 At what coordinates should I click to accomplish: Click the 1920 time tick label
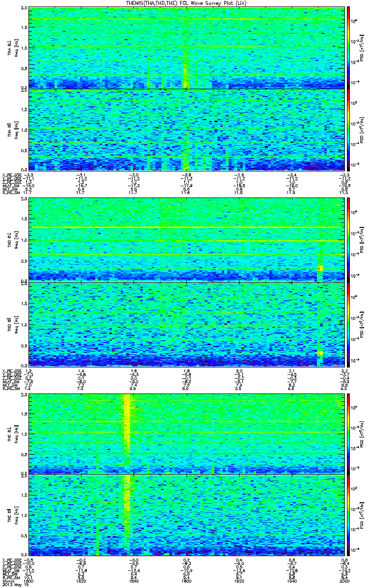click(239, 581)
